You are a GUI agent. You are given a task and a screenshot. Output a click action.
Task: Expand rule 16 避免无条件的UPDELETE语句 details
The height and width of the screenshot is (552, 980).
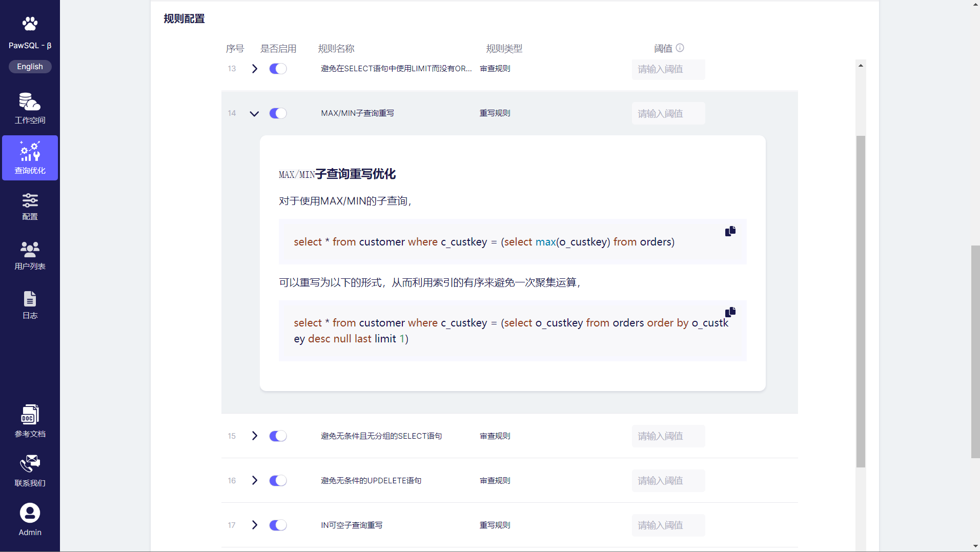click(254, 481)
